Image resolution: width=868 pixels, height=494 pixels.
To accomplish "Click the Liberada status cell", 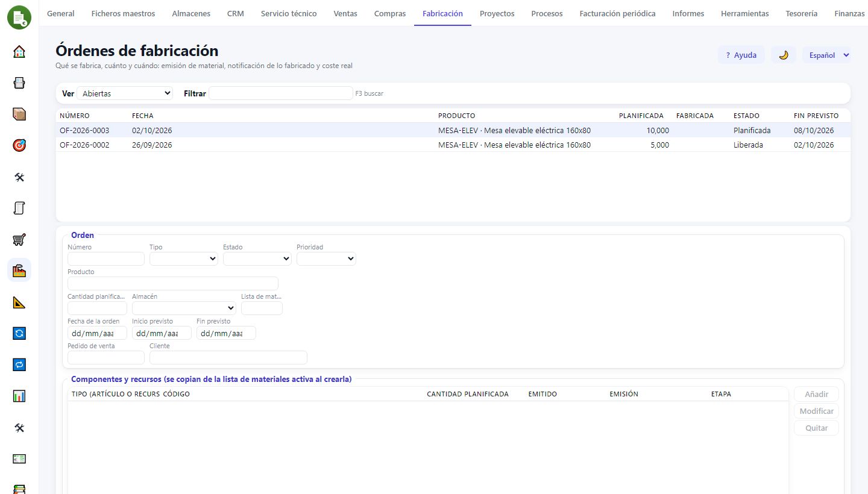I will (748, 145).
